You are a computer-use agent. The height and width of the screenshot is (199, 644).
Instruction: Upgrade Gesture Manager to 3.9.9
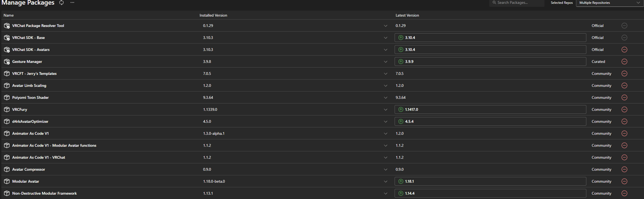(x=490, y=61)
